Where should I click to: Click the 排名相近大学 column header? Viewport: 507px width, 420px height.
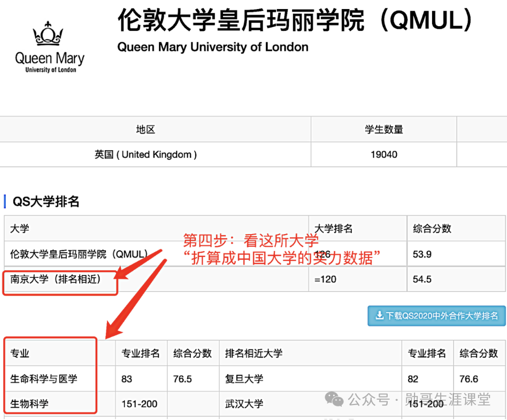tap(254, 353)
